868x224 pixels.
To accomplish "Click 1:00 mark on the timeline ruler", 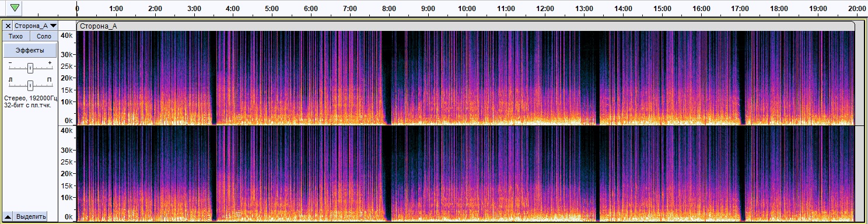I will pyautogui.click(x=116, y=9).
